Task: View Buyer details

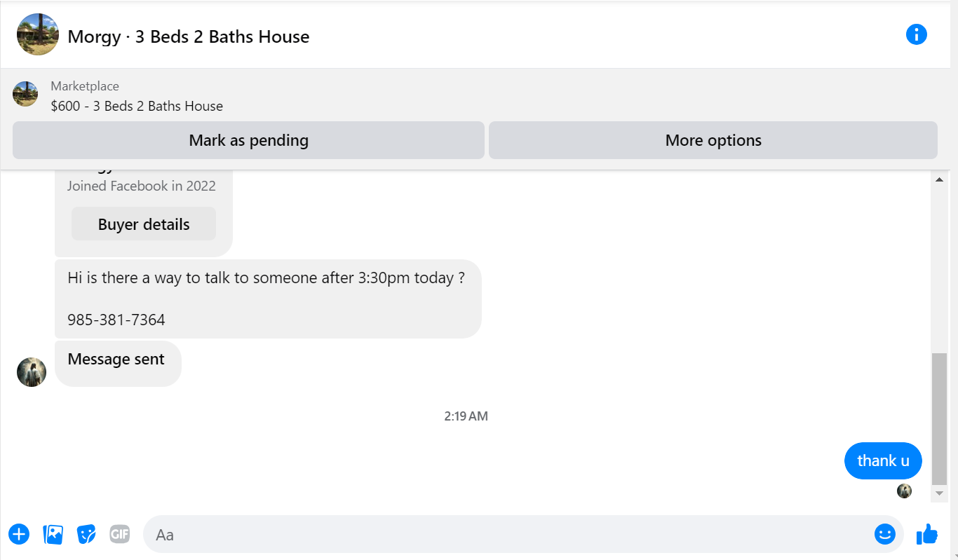Action: tap(144, 224)
